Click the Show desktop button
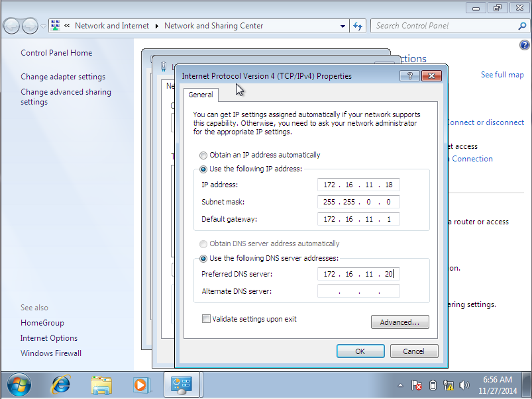This screenshot has height=399, width=532. coord(526,384)
